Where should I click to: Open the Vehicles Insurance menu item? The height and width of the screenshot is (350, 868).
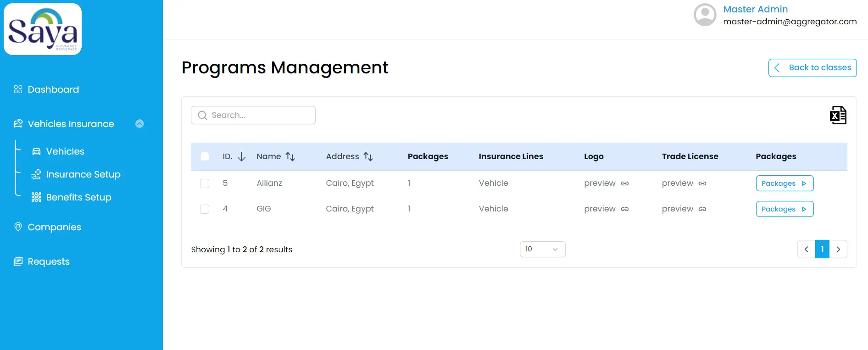click(71, 124)
